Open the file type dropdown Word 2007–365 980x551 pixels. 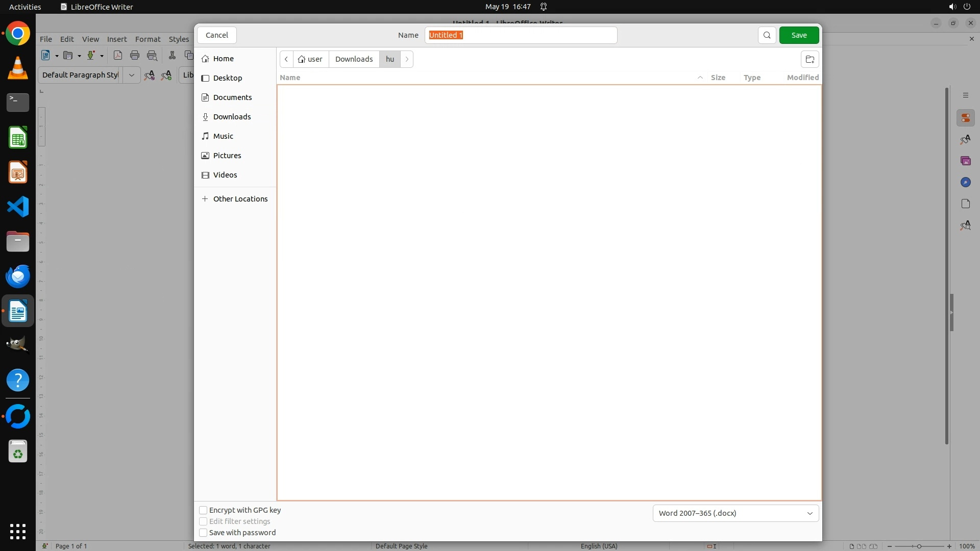[x=735, y=513]
